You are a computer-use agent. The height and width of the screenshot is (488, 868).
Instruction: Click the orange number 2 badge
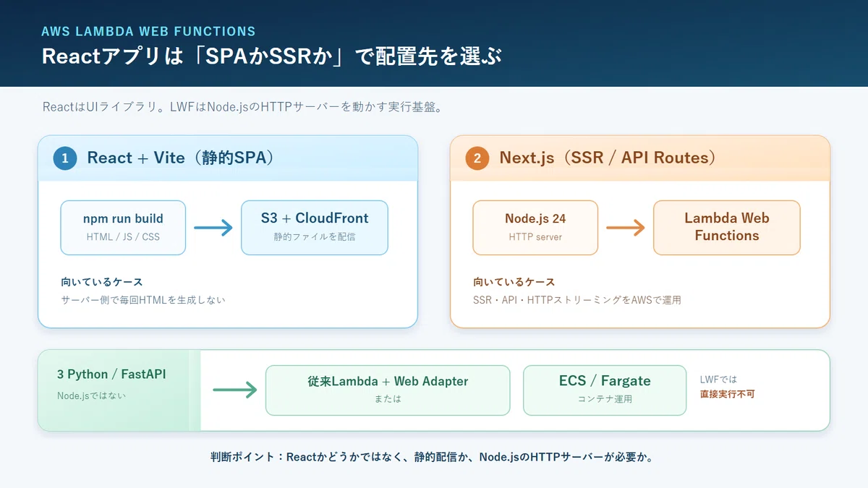point(477,158)
